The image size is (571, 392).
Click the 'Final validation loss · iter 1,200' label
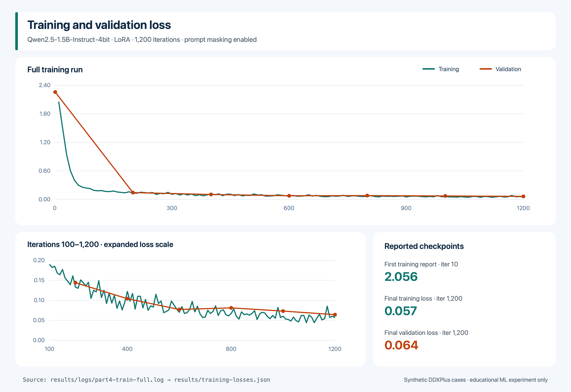coord(426,333)
